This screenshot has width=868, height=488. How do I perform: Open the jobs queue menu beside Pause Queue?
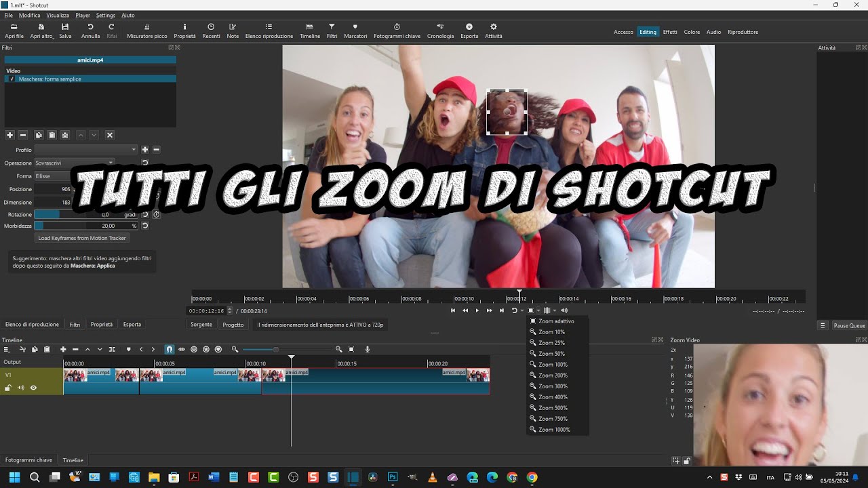pos(823,325)
